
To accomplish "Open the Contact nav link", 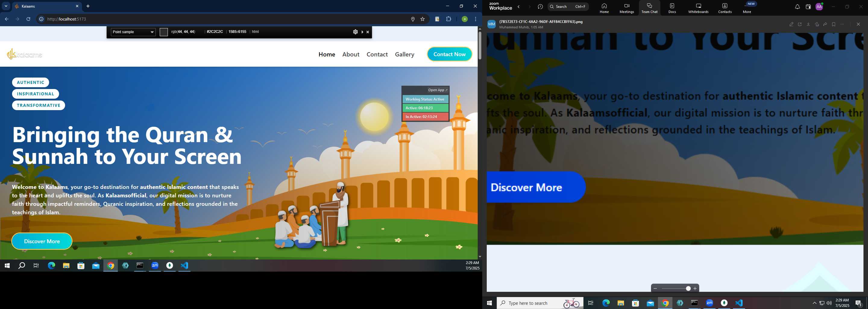I will pos(377,54).
